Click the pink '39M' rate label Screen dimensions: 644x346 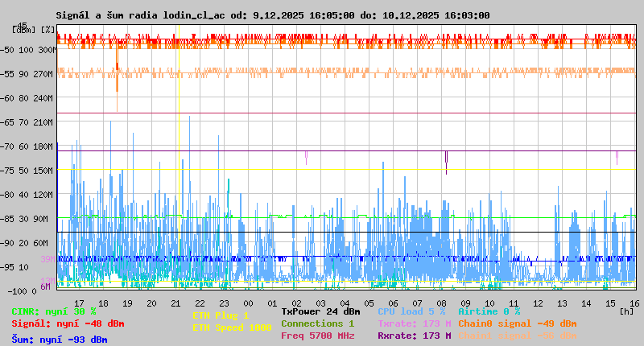[47, 259]
